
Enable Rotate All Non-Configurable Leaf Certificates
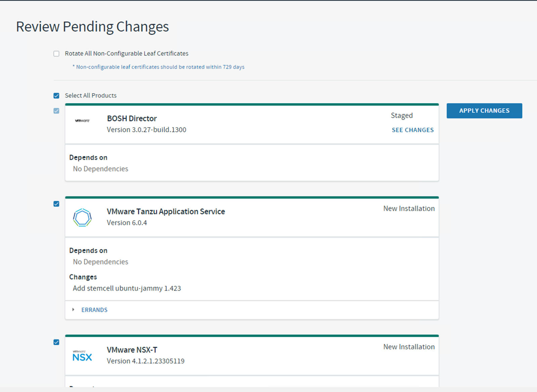coord(56,54)
